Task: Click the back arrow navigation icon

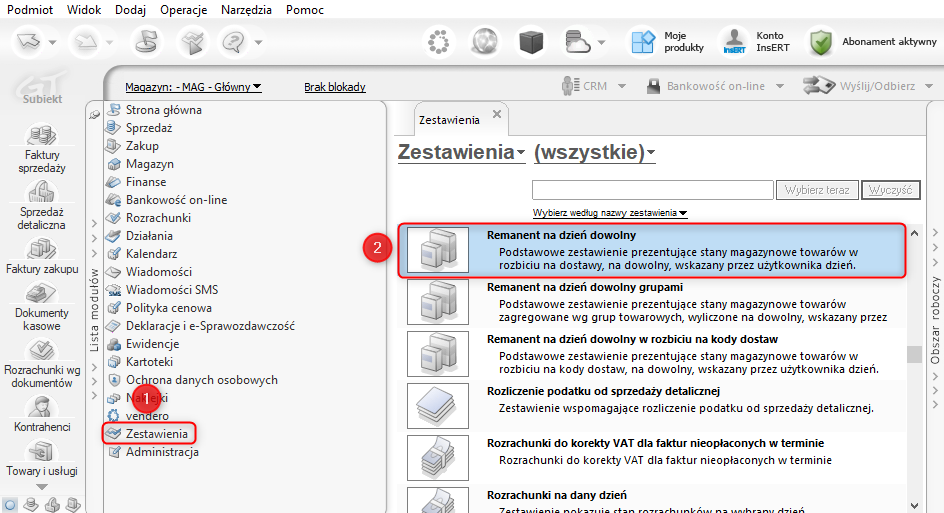Action: pos(28,42)
